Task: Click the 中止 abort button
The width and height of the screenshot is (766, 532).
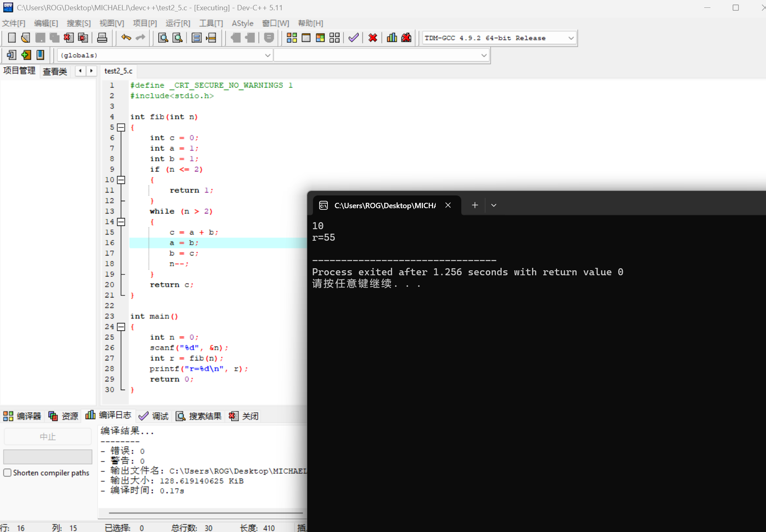Action: pyautogui.click(x=48, y=437)
